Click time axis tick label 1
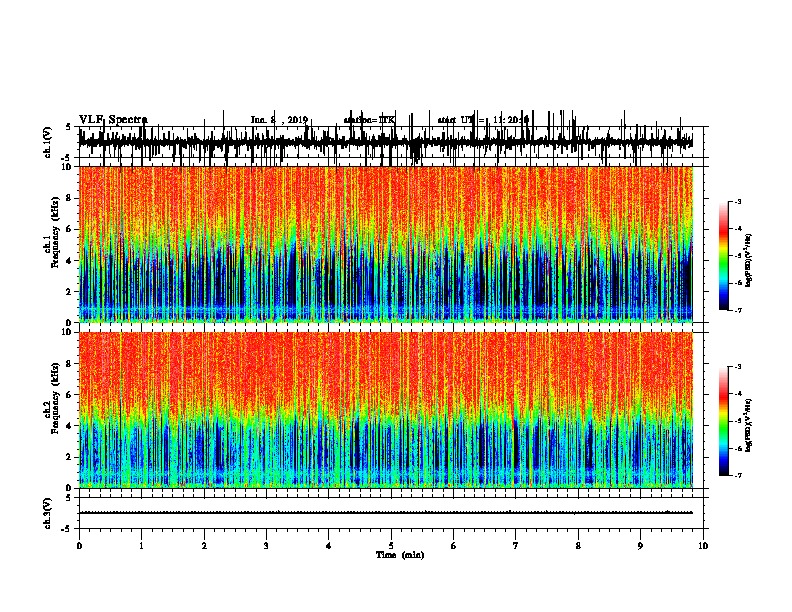Screen dimensions: 792x612 [x=141, y=546]
